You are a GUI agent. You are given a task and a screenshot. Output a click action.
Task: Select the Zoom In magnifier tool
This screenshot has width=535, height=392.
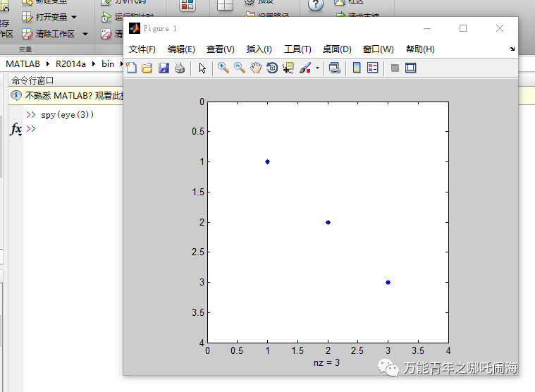point(223,68)
